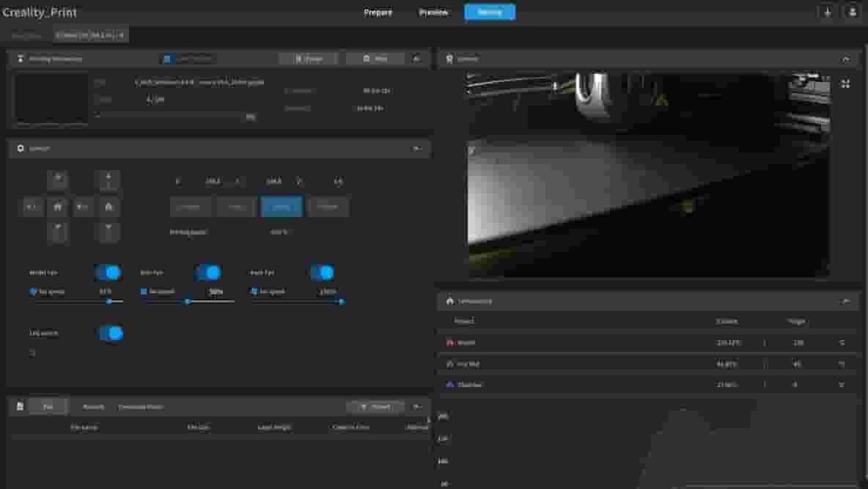This screenshot has width=868, height=489.
Task: Edit the Hot Bed target temperature field
Action: 798,364
